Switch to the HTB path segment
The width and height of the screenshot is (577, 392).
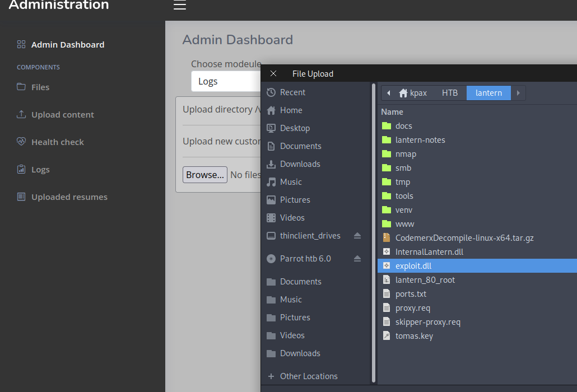coord(450,93)
